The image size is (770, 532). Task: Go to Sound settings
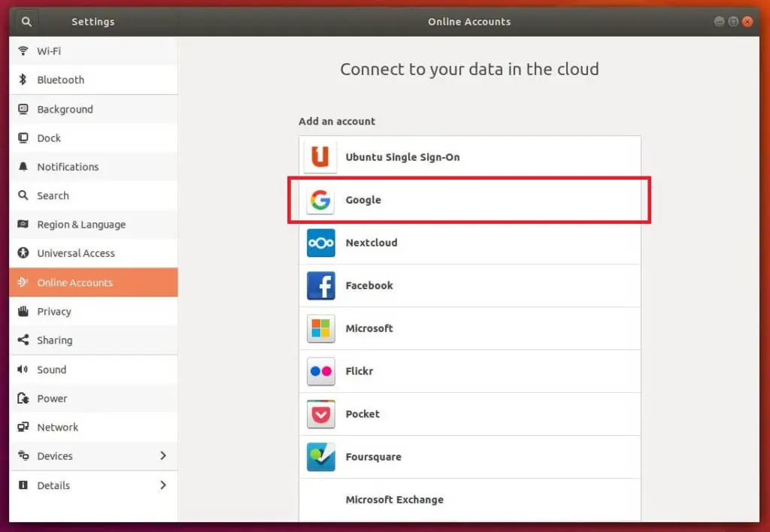(x=93, y=370)
